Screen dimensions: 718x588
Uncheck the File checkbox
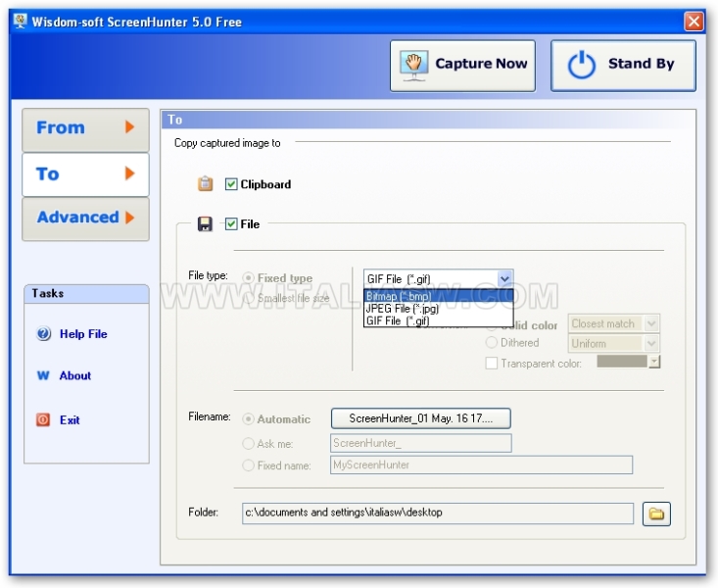[x=231, y=224]
